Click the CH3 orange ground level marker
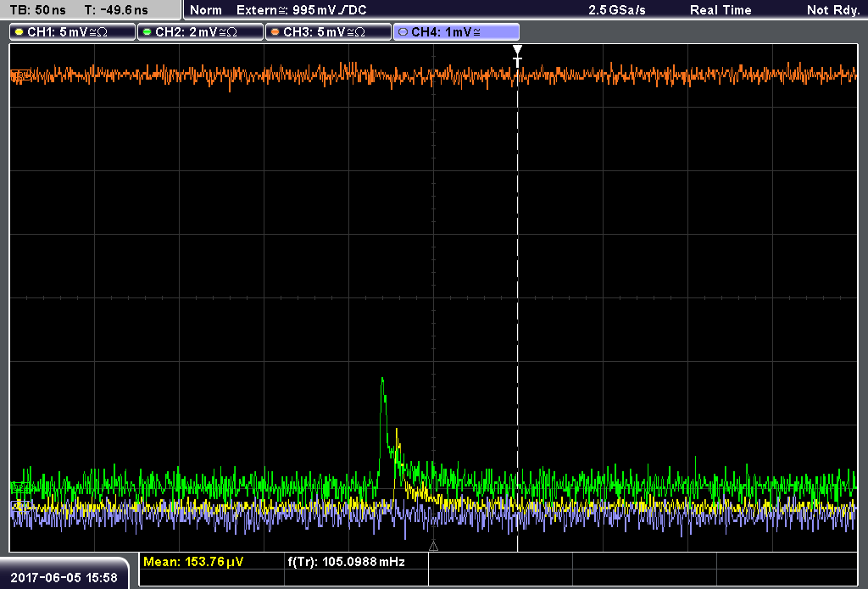 coord(20,75)
